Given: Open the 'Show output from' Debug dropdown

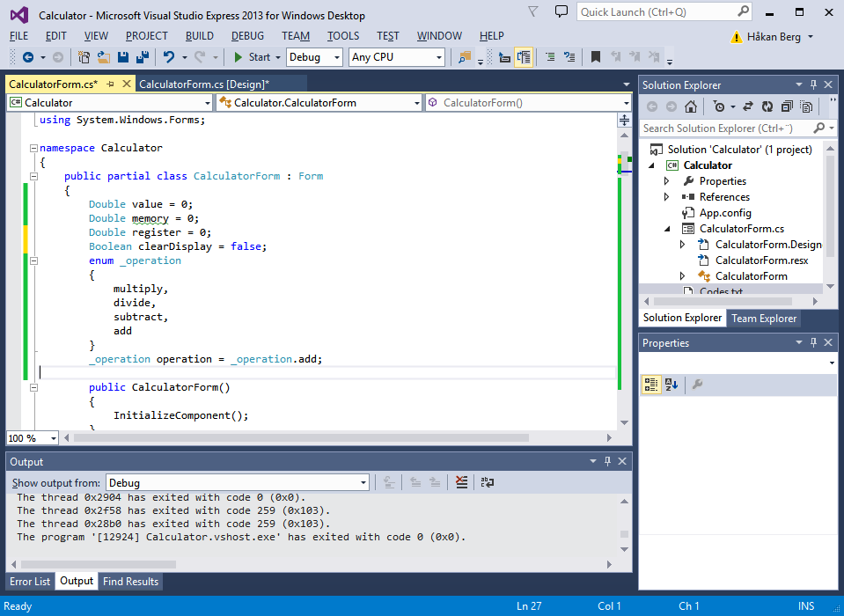Looking at the screenshot, I should (x=238, y=482).
